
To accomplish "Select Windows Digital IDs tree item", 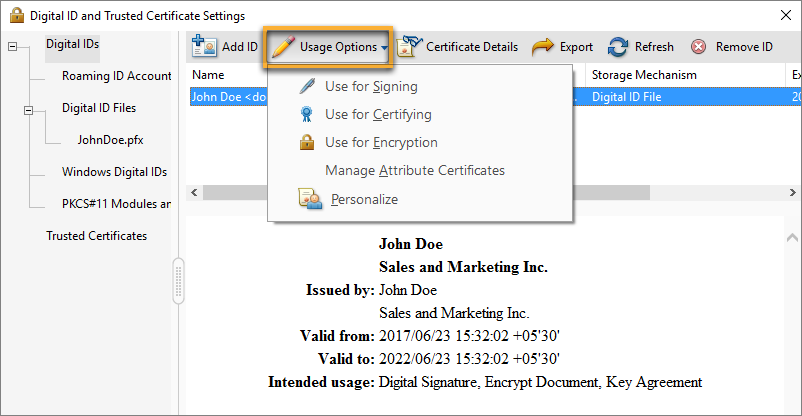I will [114, 172].
